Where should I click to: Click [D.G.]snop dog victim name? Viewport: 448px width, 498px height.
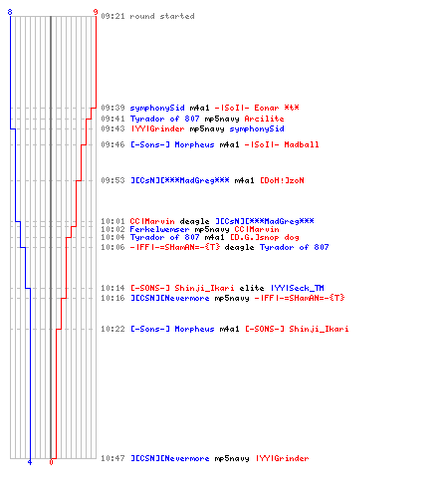click(x=265, y=237)
